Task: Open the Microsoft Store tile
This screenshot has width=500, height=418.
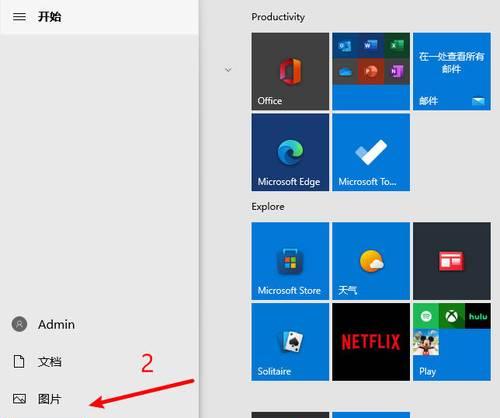Action: coord(290,261)
